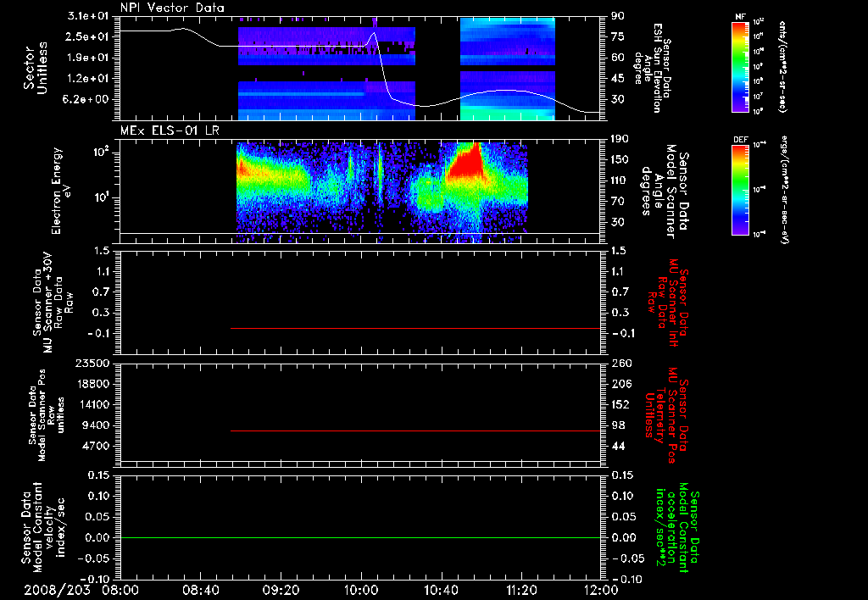Click the 3.1e+01 sector tick label
The width and height of the screenshot is (868, 600).
click(87, 16)
